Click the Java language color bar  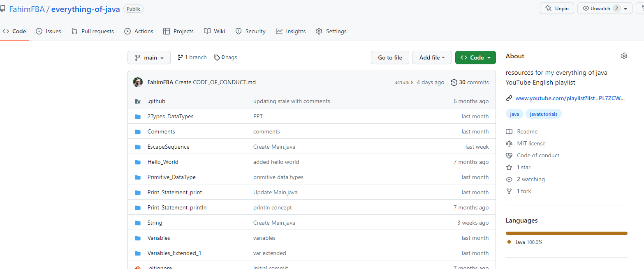pyautogui.click(x=567, y=233)
